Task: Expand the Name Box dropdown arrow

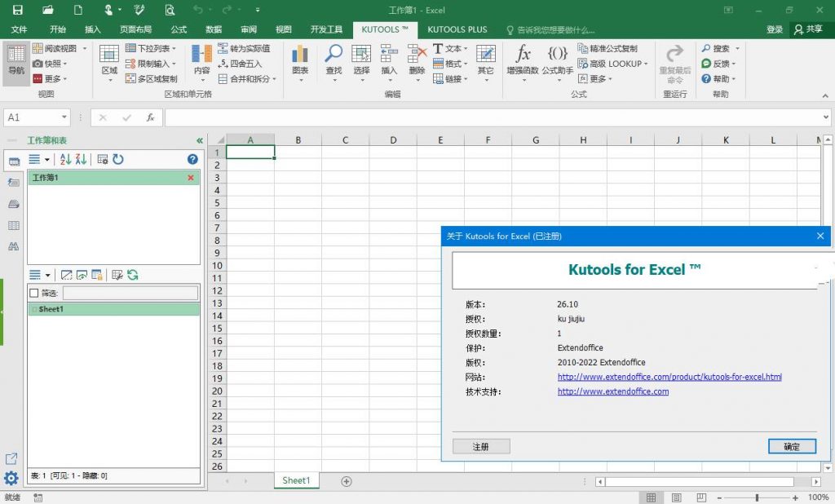Action: click(64, 117)
